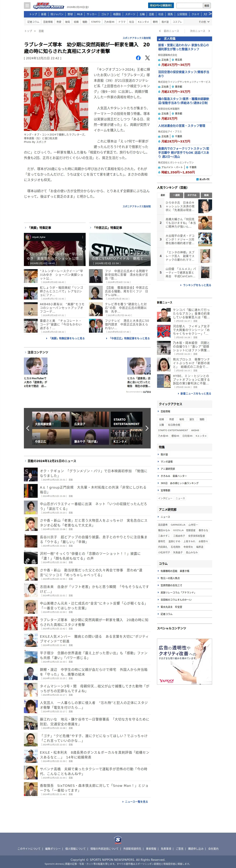Open the ラブレターズ article main photo
Viewport: 236px width, 868px height.
[56, 99]
